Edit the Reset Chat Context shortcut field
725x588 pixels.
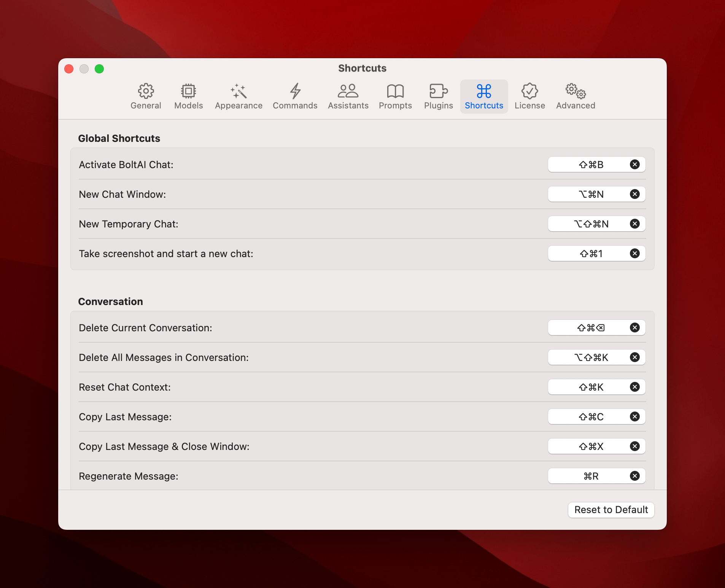[x=590, y=387]
